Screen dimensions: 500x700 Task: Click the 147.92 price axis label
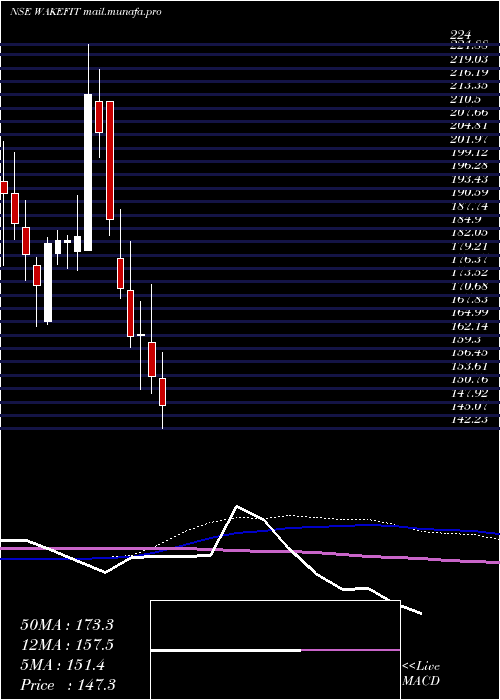(x=469, y=393)
